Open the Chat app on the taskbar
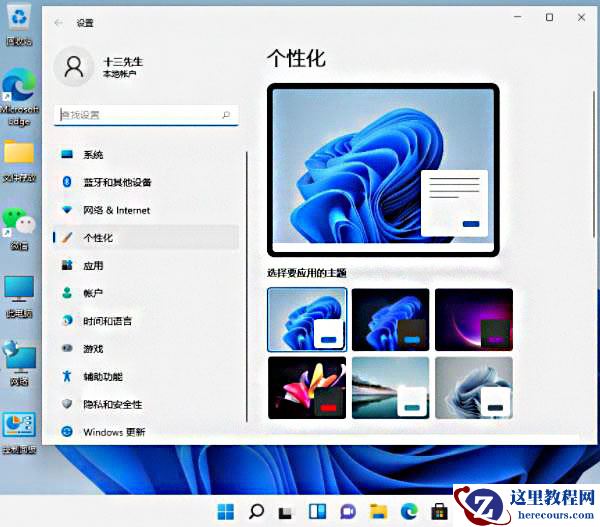Viewport: 600px width, 527px height. click(x=348, y=512)
